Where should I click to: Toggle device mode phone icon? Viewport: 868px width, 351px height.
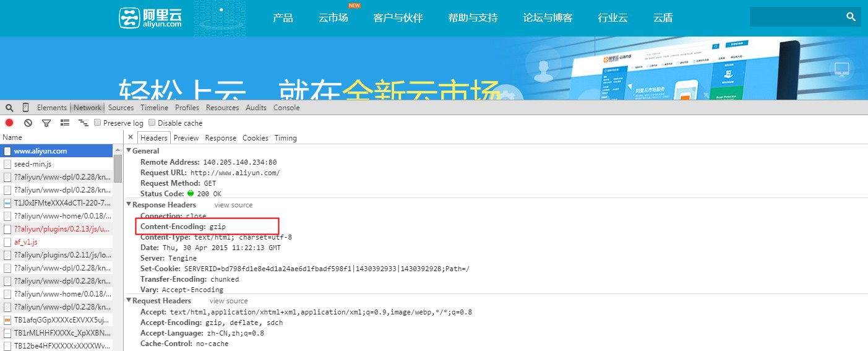point(25,108)
